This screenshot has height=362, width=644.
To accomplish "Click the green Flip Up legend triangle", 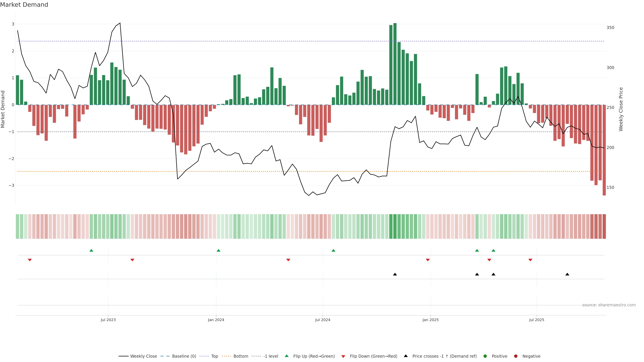I will click(287, 356).
